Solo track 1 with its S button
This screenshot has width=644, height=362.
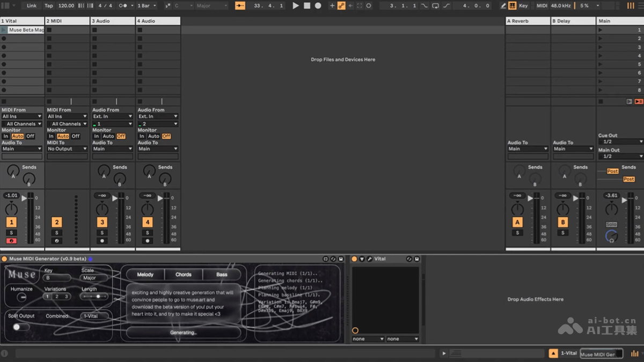tap(11, 233)
